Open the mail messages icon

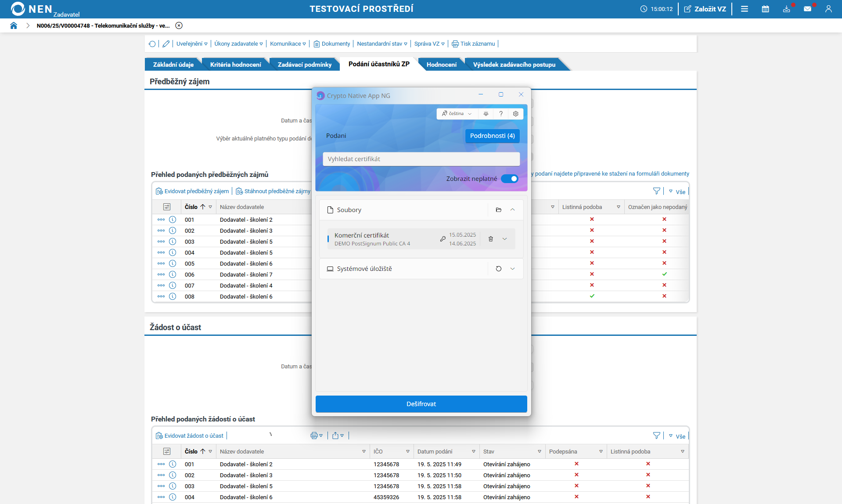coord(807,9)
